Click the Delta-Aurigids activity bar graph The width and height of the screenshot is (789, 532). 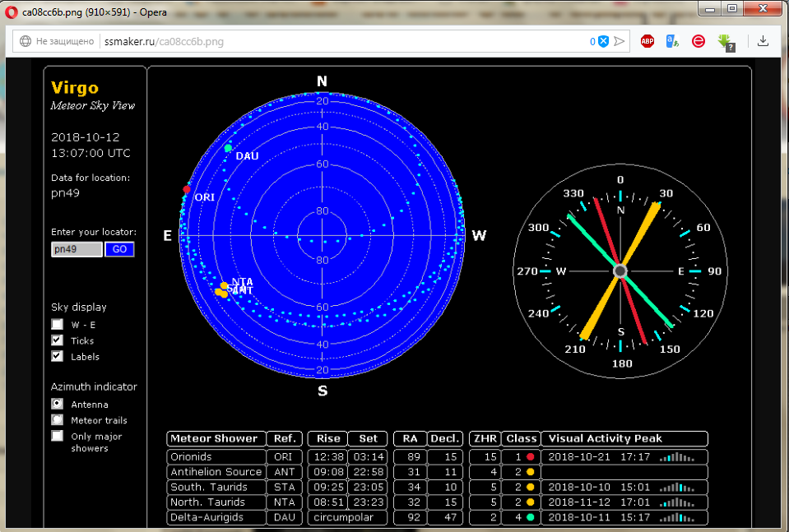point(677,517)
